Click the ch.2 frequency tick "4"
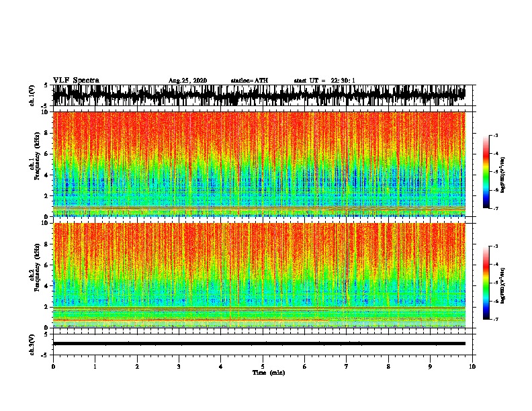 47,286
